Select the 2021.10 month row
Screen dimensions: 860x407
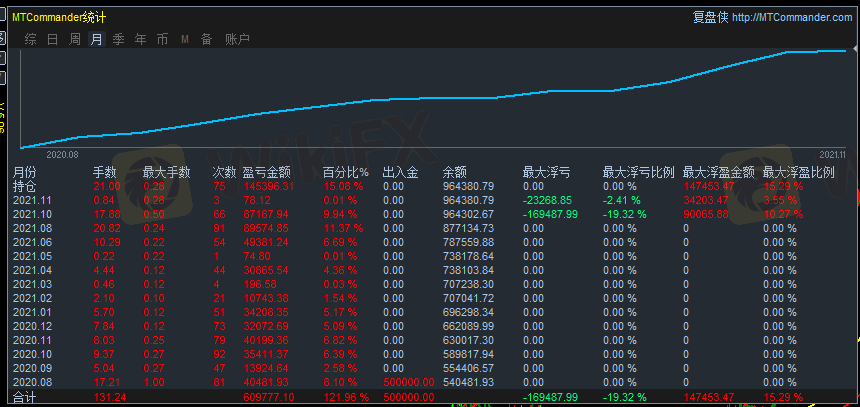[x=31, y=214]
